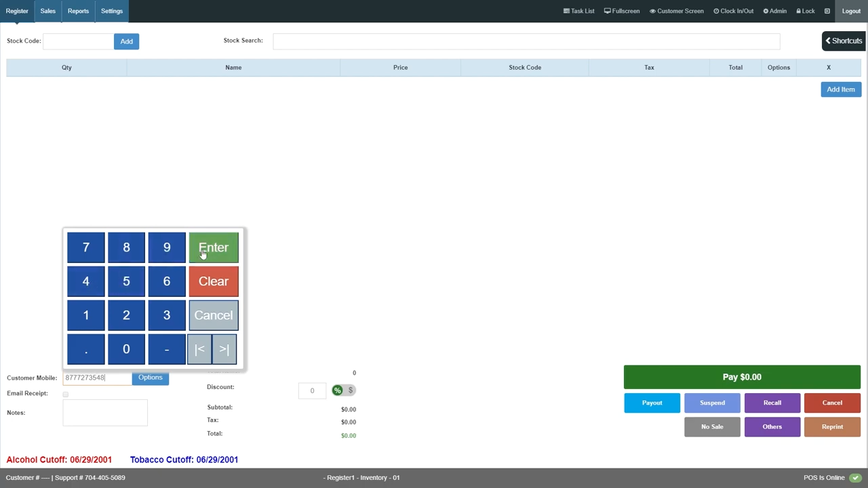Lock the register
868x488 pixels.
point(806,11)
